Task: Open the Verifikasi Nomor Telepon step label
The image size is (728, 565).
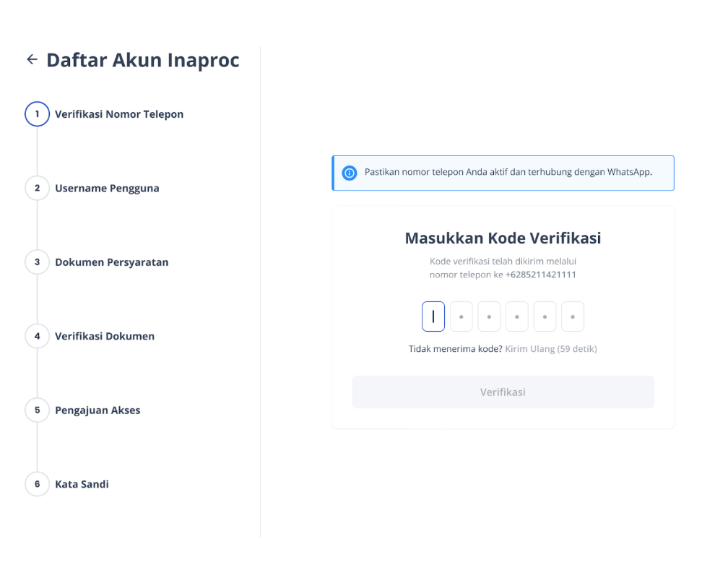Action: click(119, 114)
